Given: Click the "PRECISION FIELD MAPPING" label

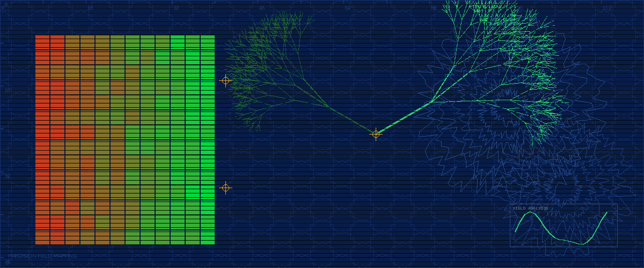Looking at the screenshot, I should click(42, 256).
